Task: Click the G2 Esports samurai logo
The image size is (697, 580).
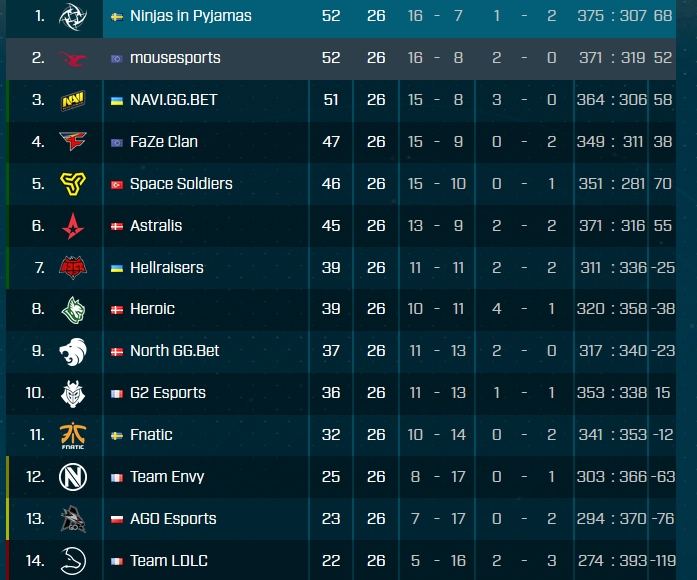Action: 73,394
